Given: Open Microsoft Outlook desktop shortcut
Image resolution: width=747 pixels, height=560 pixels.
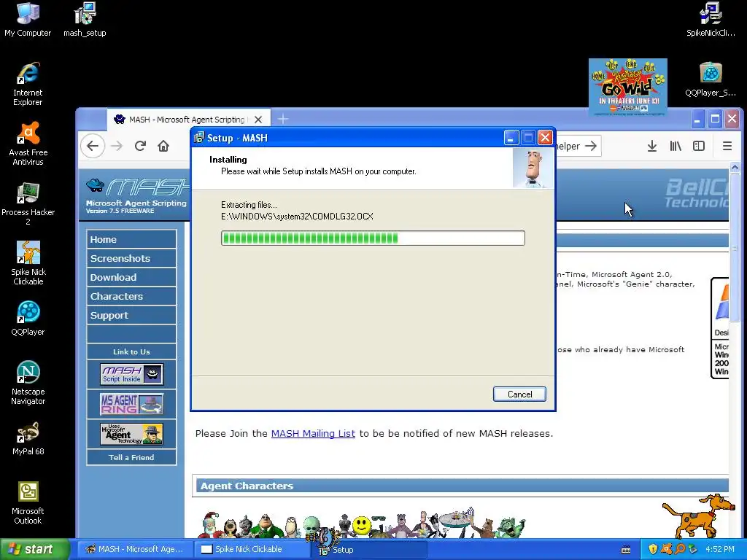Looking at the screenshot, I should click(x=28, y=503).
